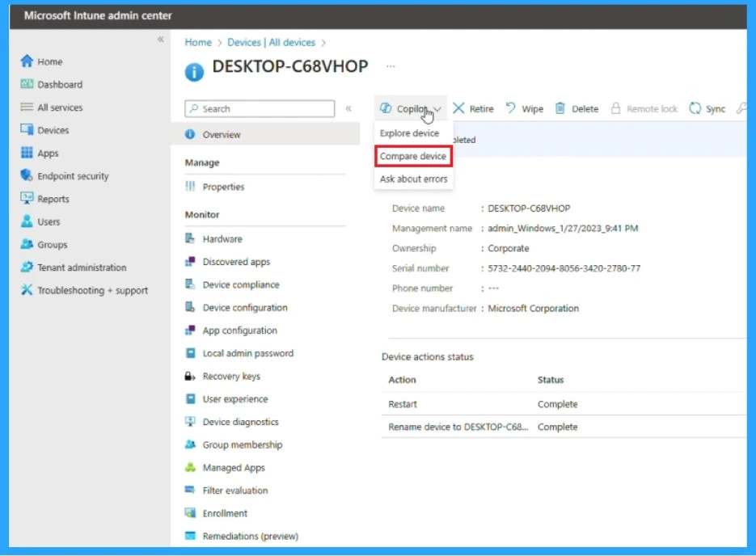
Task: Open Endpoint security in sidebar
Action: 74,176
